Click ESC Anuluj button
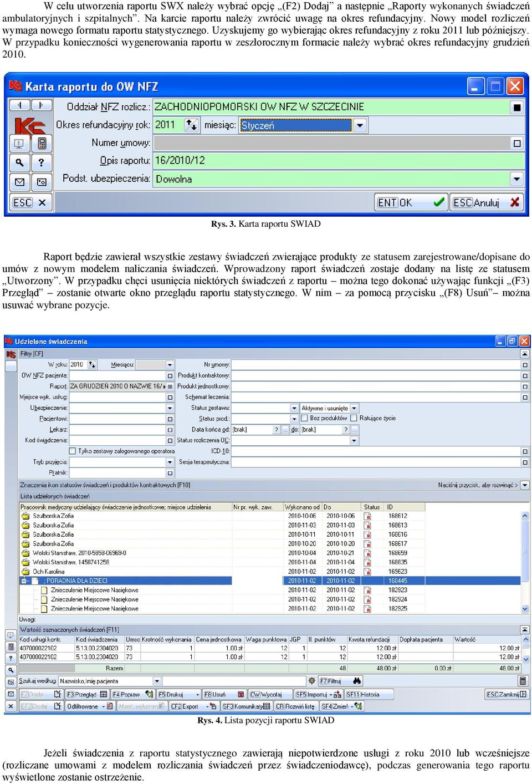The image size is (532, 784). tap(487, 202)
